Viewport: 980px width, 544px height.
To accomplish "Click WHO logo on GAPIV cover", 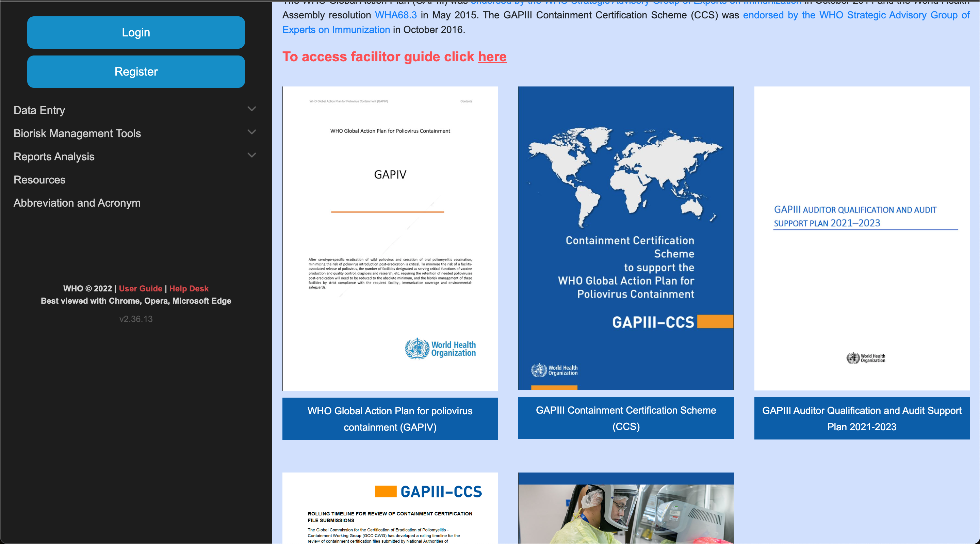I will 440,349.
